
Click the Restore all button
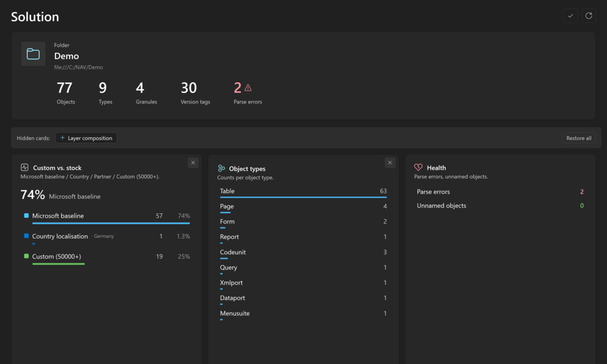(x=579, y=138)
